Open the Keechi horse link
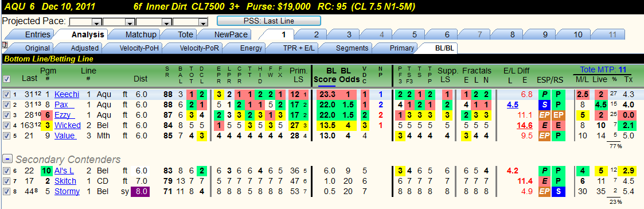 click(x=67, y=94)
